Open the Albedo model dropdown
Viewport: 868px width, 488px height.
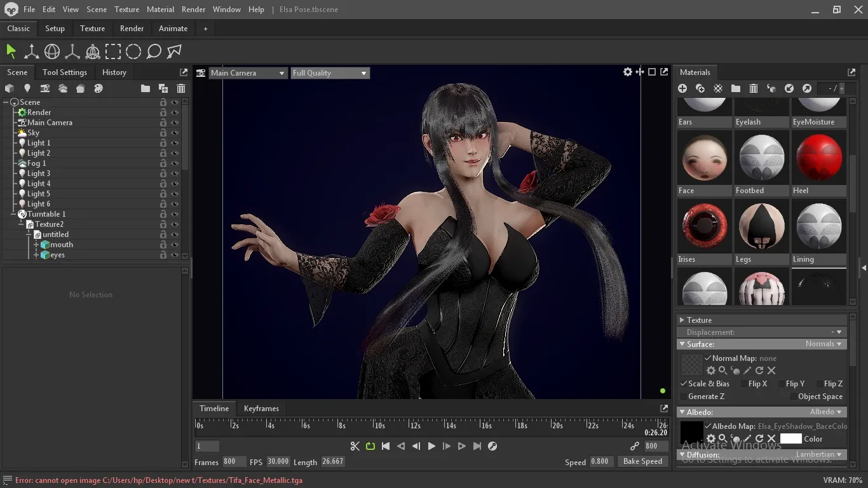point(826,412)
